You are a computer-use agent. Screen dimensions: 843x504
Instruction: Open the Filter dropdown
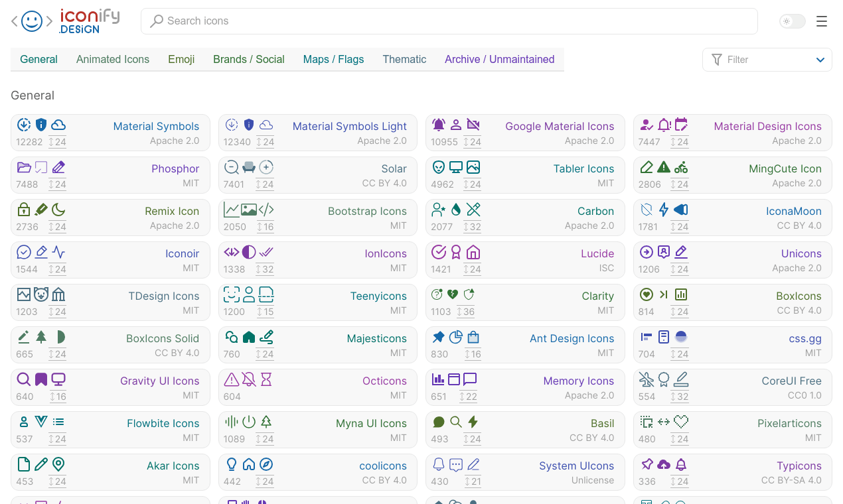click(x=767, y=60)
